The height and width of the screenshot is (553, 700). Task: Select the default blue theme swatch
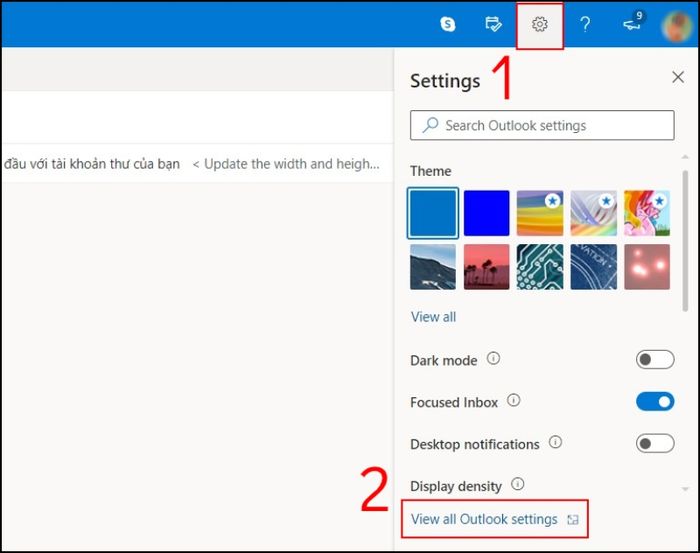click(433, 213)
